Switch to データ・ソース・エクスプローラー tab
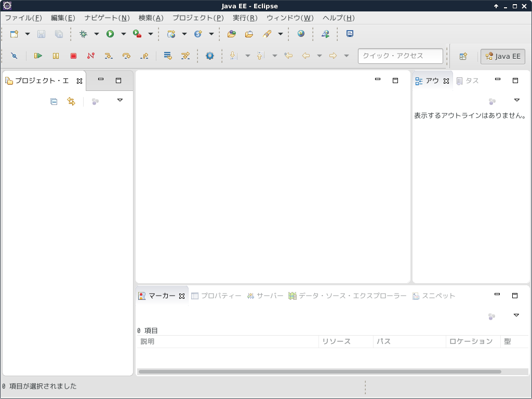This screenshot has height=399, width=532. pos(348,296)
